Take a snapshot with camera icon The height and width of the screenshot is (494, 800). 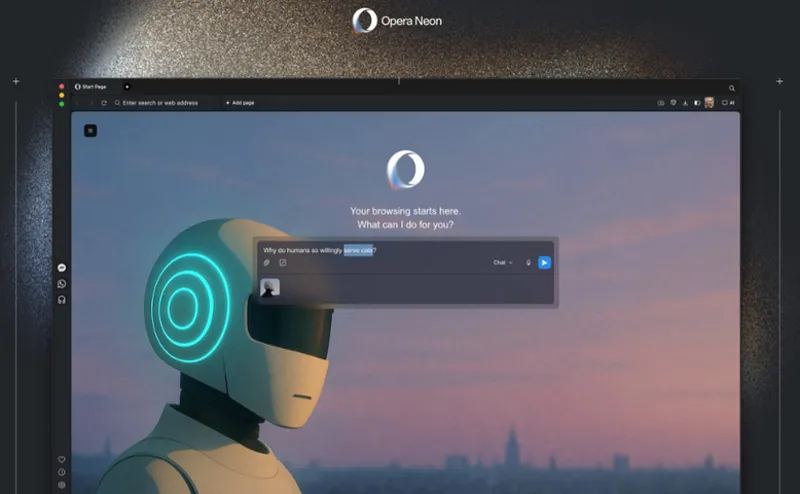point(661,103)
